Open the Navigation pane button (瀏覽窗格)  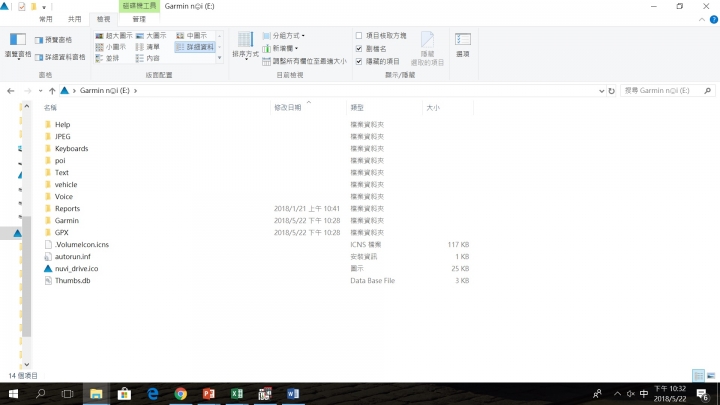[18, 46]
